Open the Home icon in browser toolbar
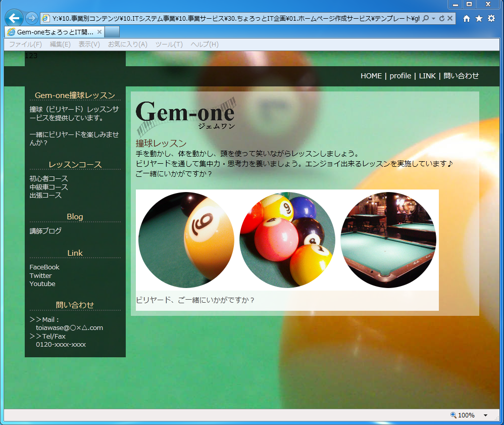 pos(467,19)
